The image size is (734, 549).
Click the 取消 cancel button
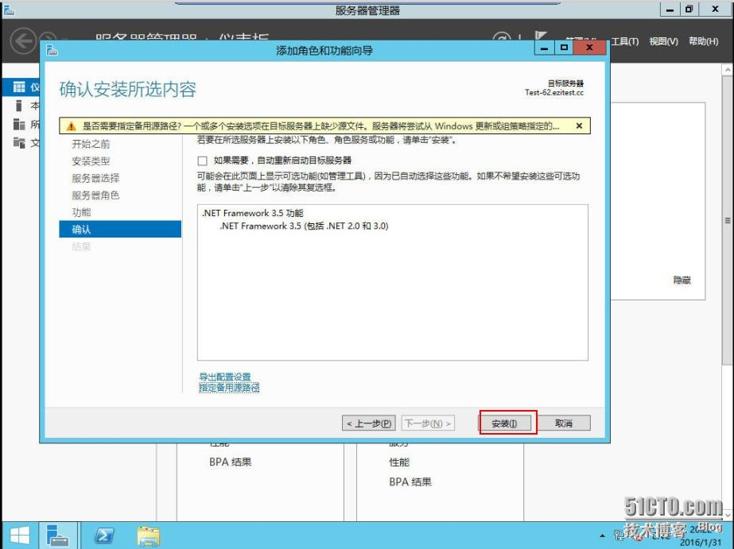pyautogui.click(x=563, y=423)
